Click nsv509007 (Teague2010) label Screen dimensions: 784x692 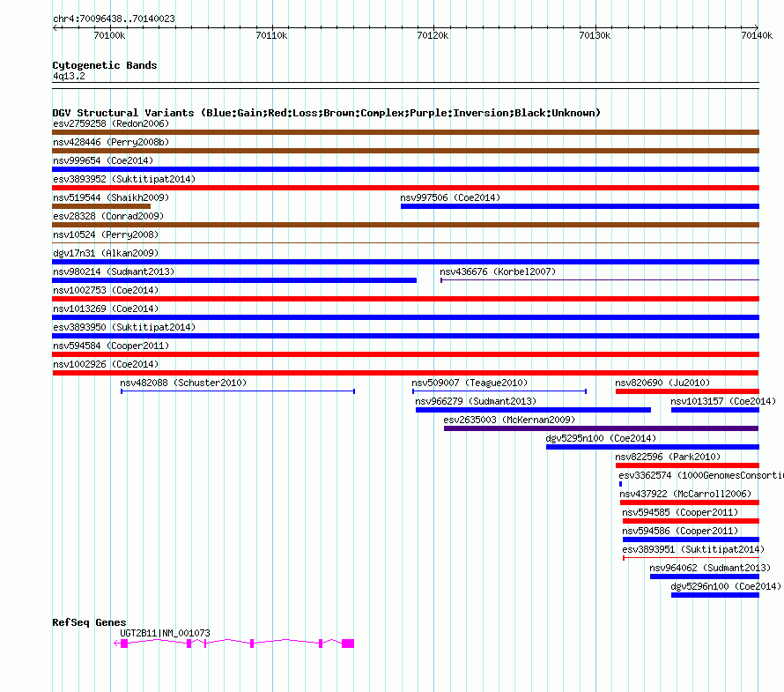[470, 383]
